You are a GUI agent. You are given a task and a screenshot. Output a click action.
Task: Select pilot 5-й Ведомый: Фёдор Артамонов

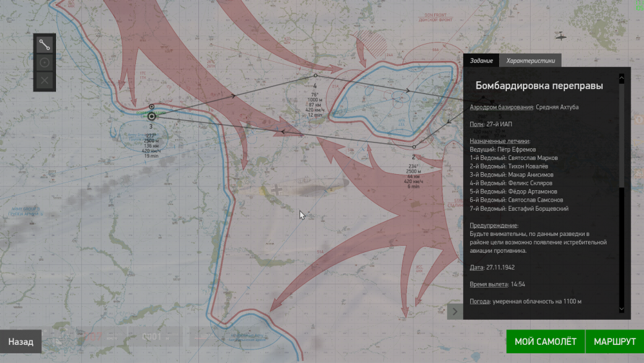(513, 191)
